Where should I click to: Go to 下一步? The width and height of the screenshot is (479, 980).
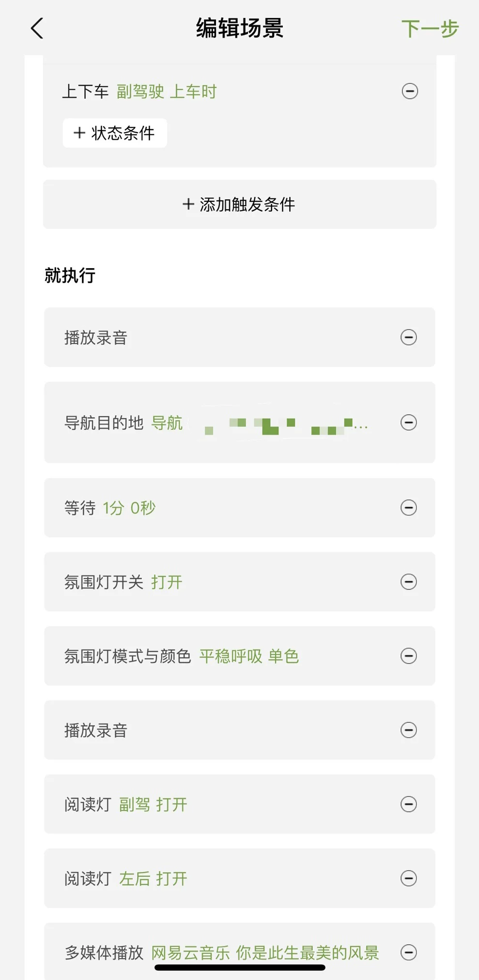430,29
